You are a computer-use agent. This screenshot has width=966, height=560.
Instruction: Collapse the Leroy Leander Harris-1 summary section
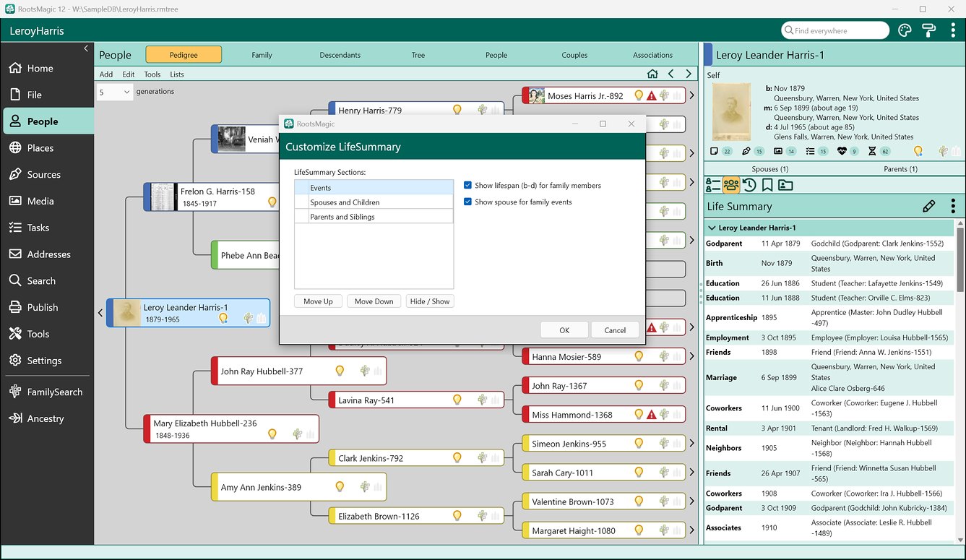(711, 228)
